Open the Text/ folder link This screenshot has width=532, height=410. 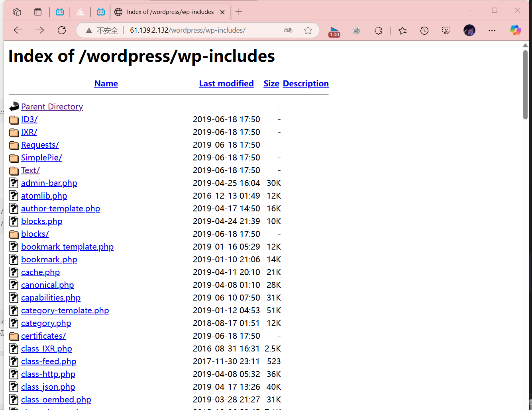pos(30,170)
